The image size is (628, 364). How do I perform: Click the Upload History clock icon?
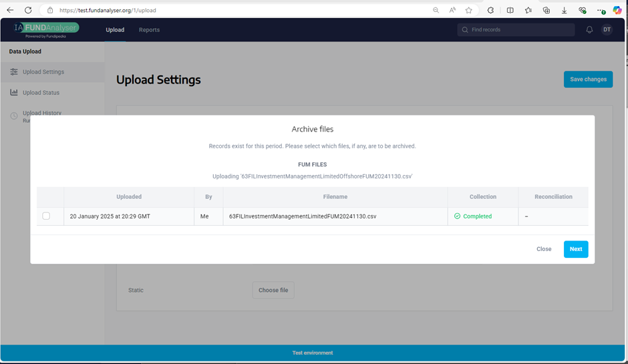point(14,116)
